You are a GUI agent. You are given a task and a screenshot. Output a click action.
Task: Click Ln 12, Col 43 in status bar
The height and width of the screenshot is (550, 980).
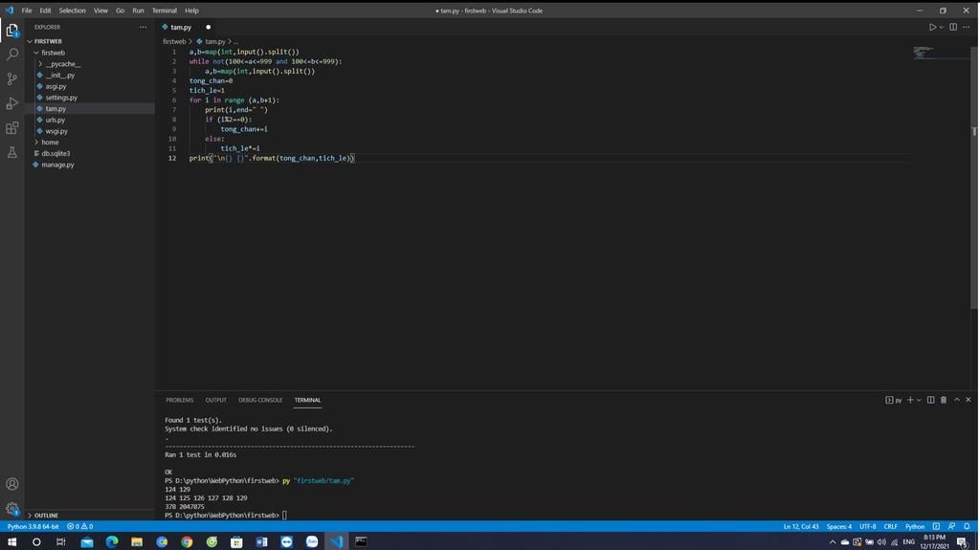pyautogui.click(x=801, y=526)
